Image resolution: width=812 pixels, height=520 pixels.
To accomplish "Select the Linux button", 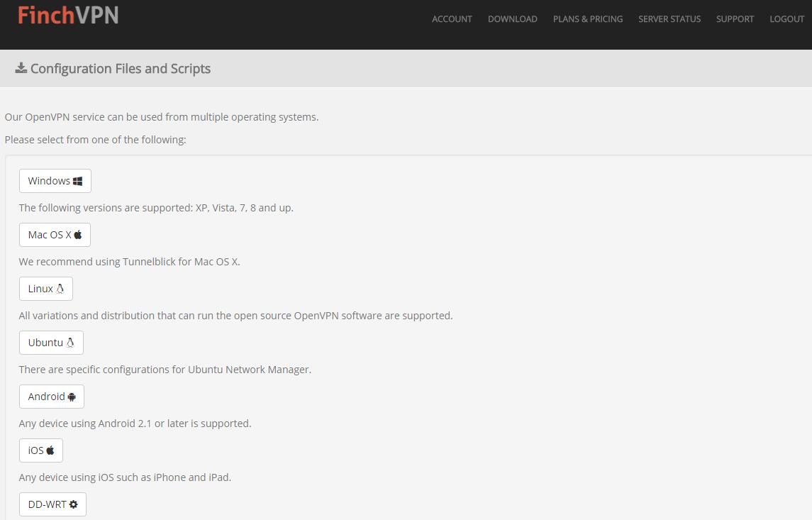I will tap(46, 289).
